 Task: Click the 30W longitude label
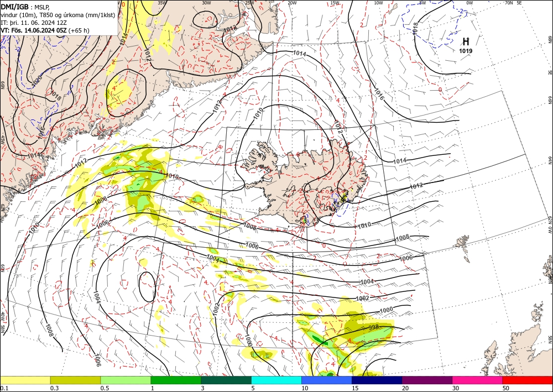206,3
